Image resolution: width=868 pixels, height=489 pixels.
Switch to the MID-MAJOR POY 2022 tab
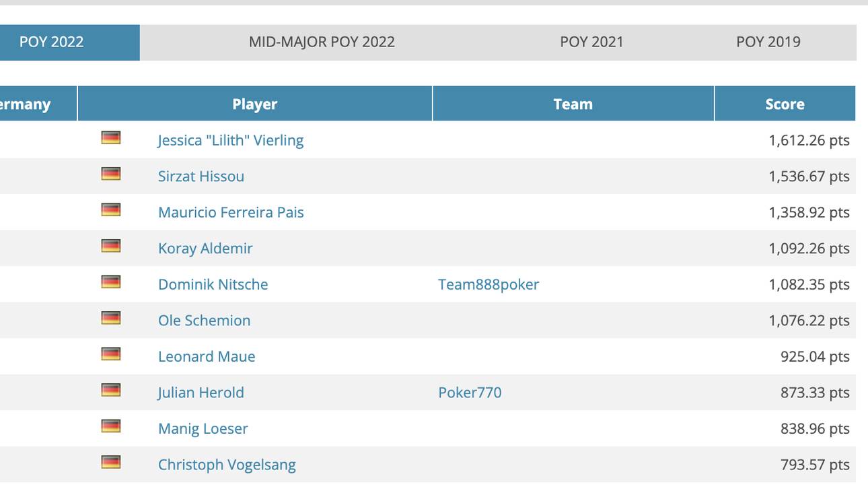(322, 42)
